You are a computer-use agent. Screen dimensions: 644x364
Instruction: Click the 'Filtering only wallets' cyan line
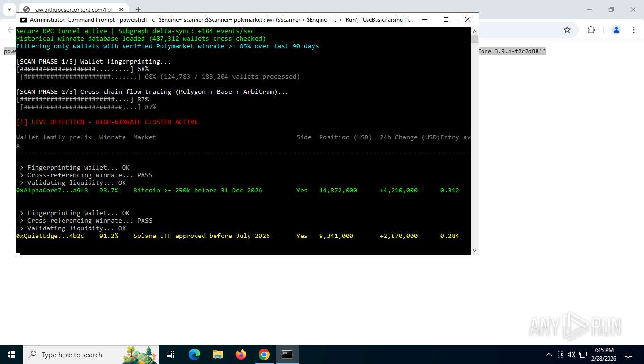pyautogui.click(x=168, y=46)
